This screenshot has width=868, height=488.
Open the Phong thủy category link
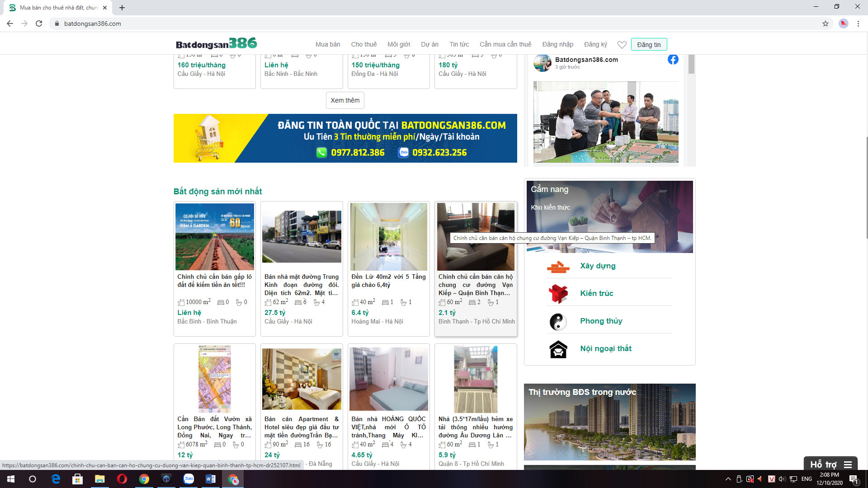click(601, 321)
